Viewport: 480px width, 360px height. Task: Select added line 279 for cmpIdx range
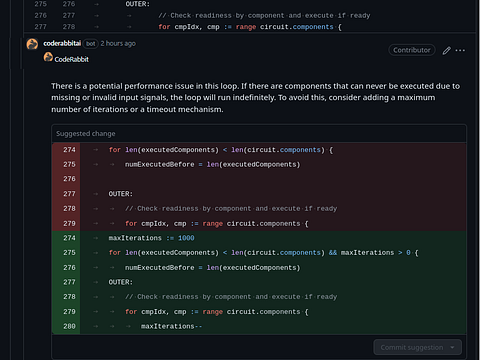[259, 312]
